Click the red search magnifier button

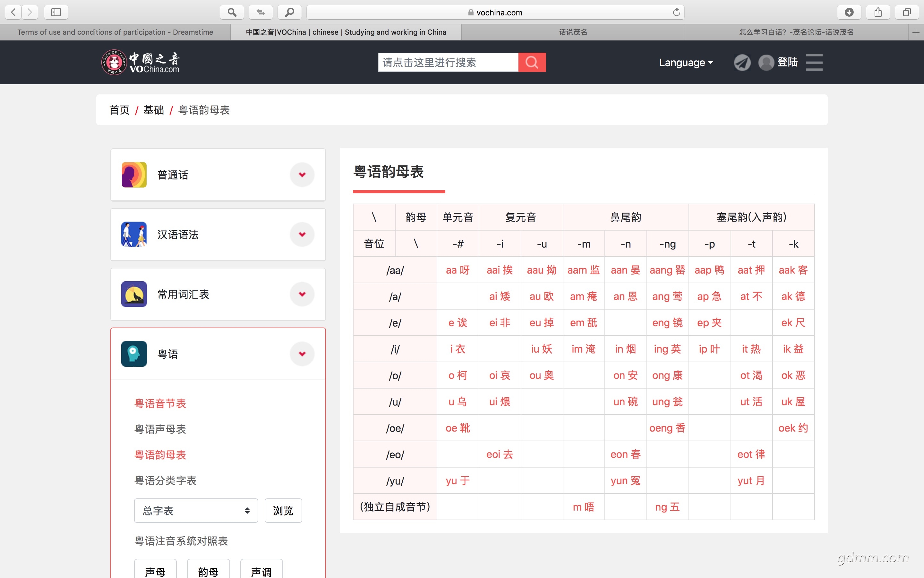[532, 62]
